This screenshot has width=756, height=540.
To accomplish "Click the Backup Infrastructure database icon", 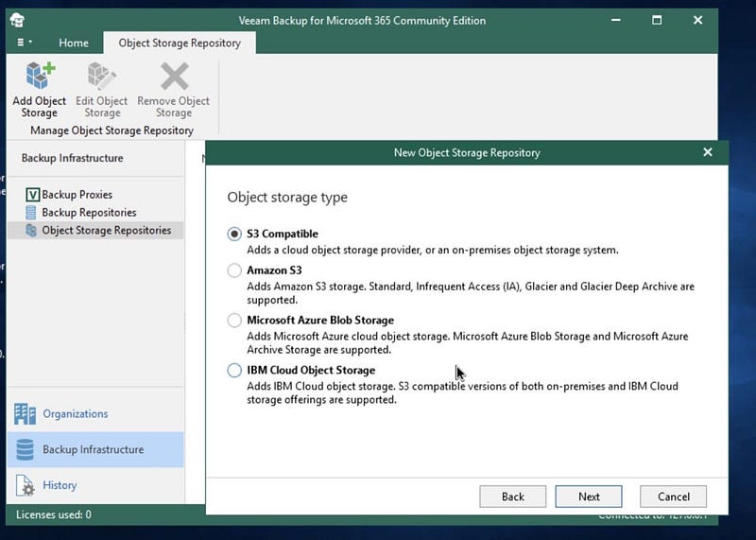I will 26,450.
